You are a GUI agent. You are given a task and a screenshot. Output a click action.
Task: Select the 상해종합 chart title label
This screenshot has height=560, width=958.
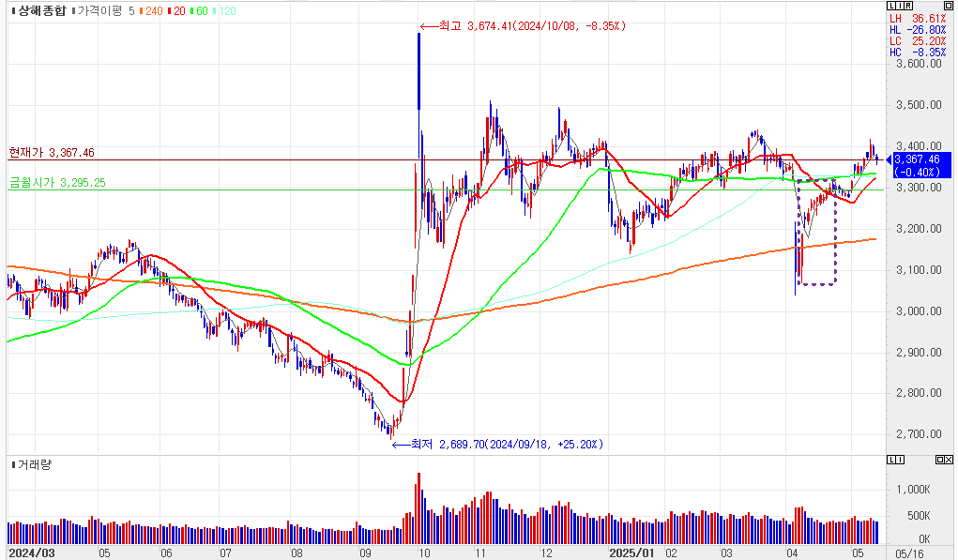(x=38, y=11)
